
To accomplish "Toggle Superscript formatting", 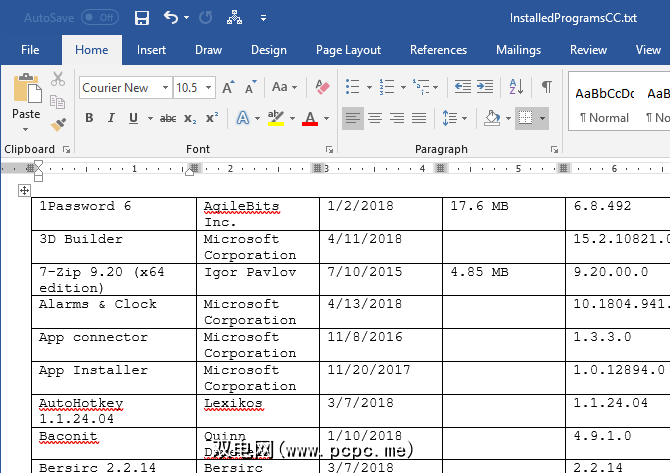I will (x=212, y=118).
